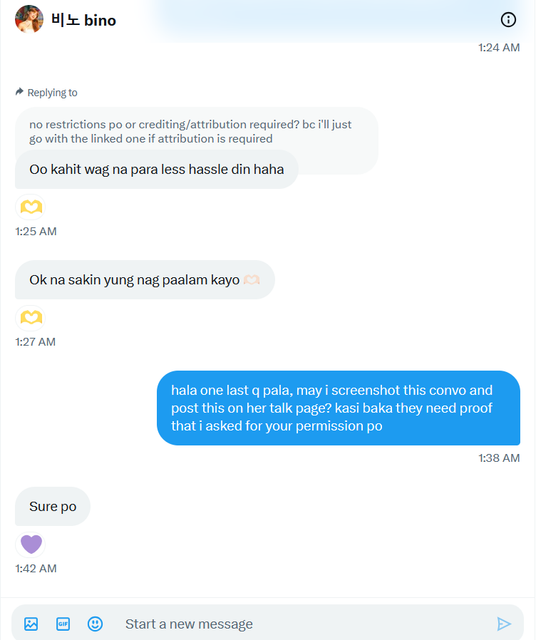This screenshot has width=536, height=640.
Task: Open the GIF picker icon
Action: (x=63, y=624)
